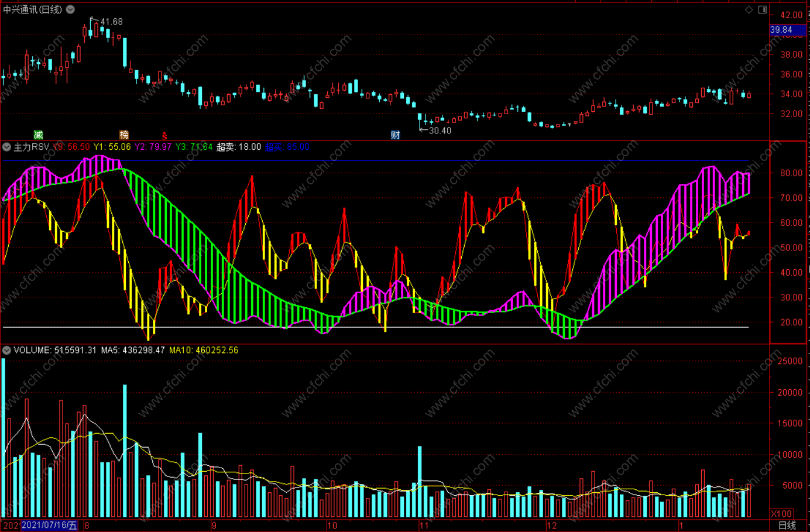The width and height of the screenshot is (810, 532).
Task: Click month 9 on the time axis
Action: pyautogui.click(x=214, y=526)
